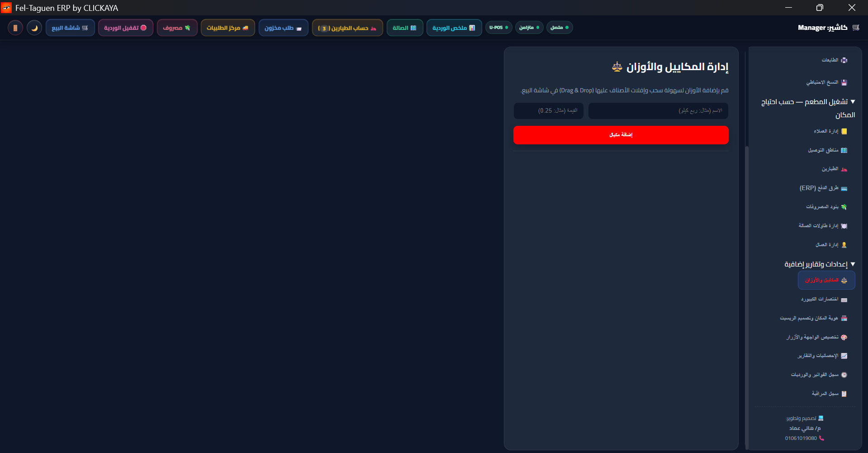The height and width of the screenshot is (453, 868).
Task: Open شاشة البيع sales screen
Action: click(x=70, y=28)
